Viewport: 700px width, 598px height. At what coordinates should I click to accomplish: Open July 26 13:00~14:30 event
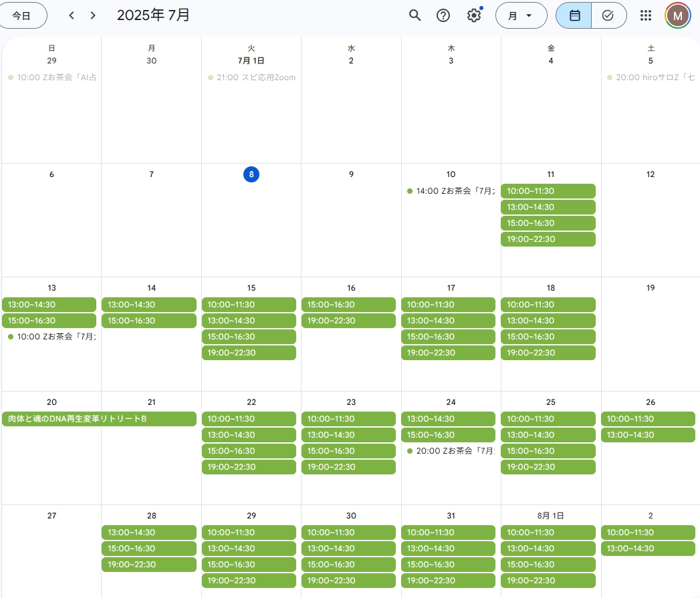pyautogui.click(x=647, y=435)
